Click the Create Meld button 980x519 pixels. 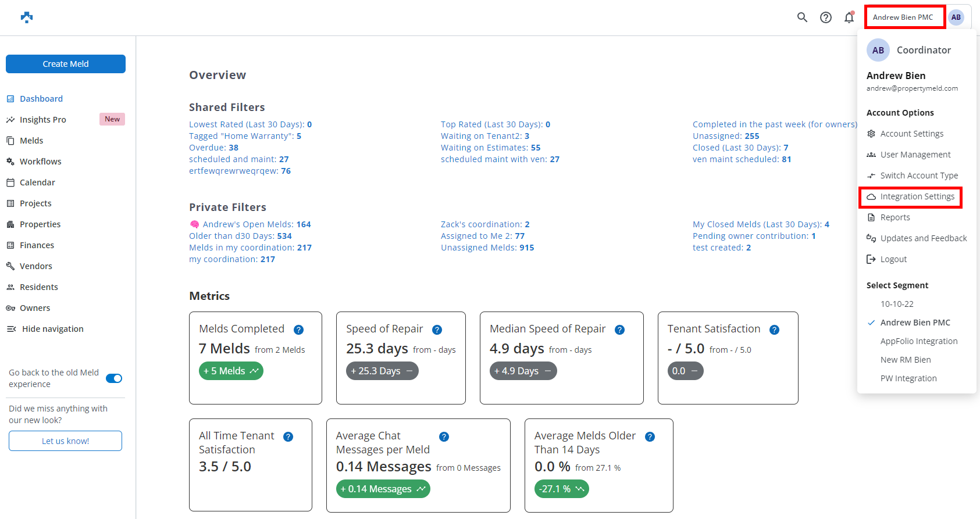click(x=66, y=64)
